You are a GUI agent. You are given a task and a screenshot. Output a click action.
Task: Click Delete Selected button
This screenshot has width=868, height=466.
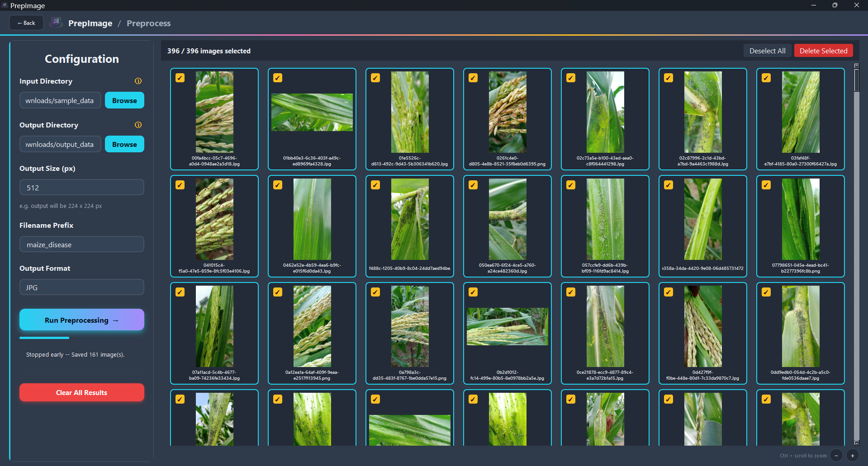pyautogui.click(x=823, y=51)
